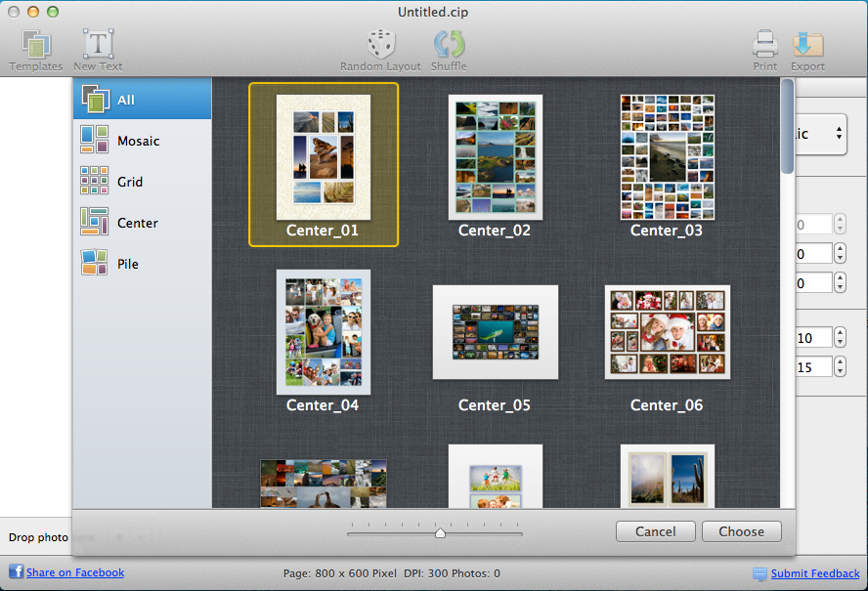
Task: Click the Export folder icon
Action: (x=808, y=45)
